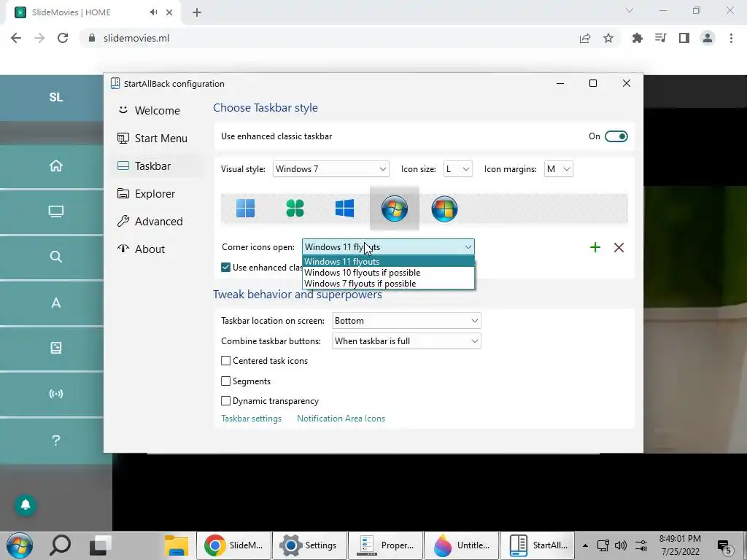Image resolution: width=747 pixels, height=560 pixels.
Task: Open the Taskbar settings link
Action: 251,418
